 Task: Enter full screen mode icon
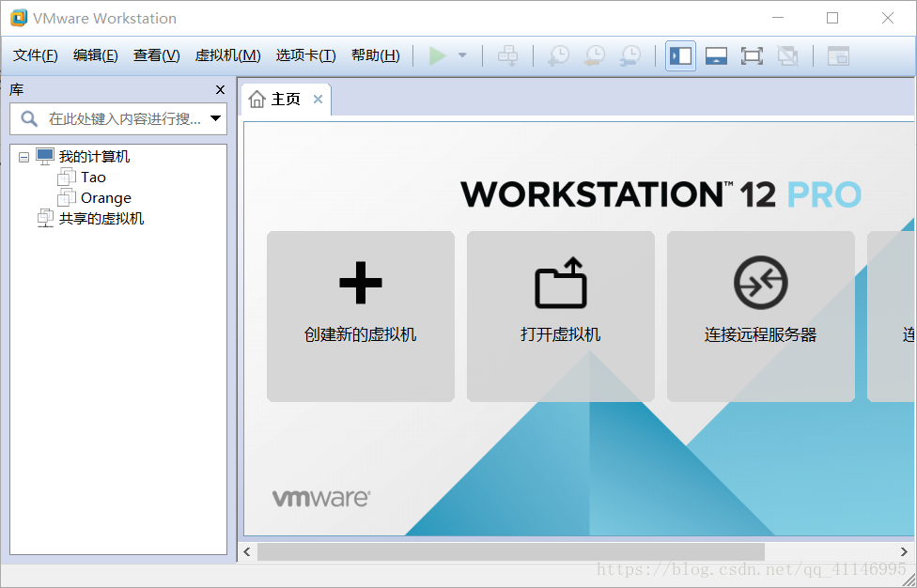(752, 56)
